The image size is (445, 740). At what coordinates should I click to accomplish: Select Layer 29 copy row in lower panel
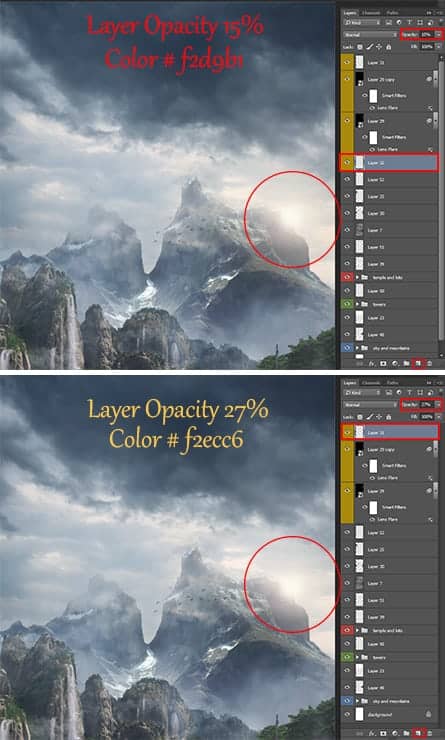point(389,449)
